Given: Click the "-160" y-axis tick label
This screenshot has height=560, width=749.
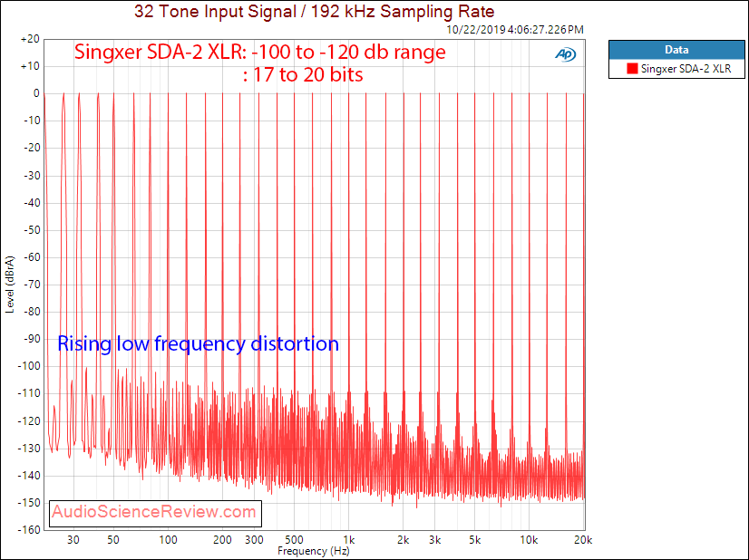Looking at the screenshot, I should coord(29,530).
